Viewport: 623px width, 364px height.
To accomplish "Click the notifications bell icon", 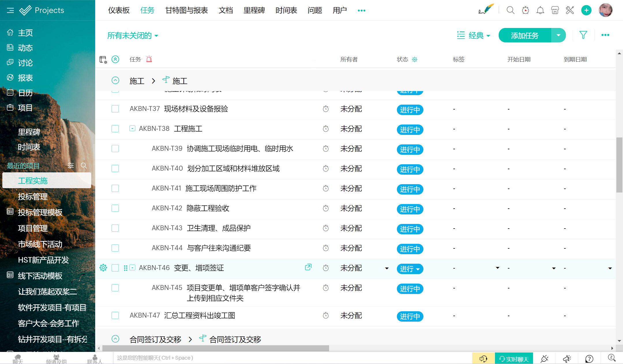I will click(540, 10).
